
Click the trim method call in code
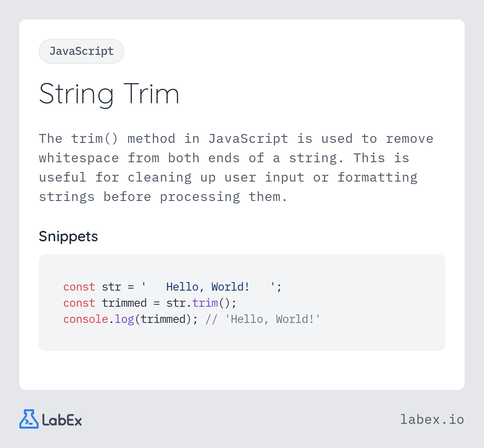[205, 303]
